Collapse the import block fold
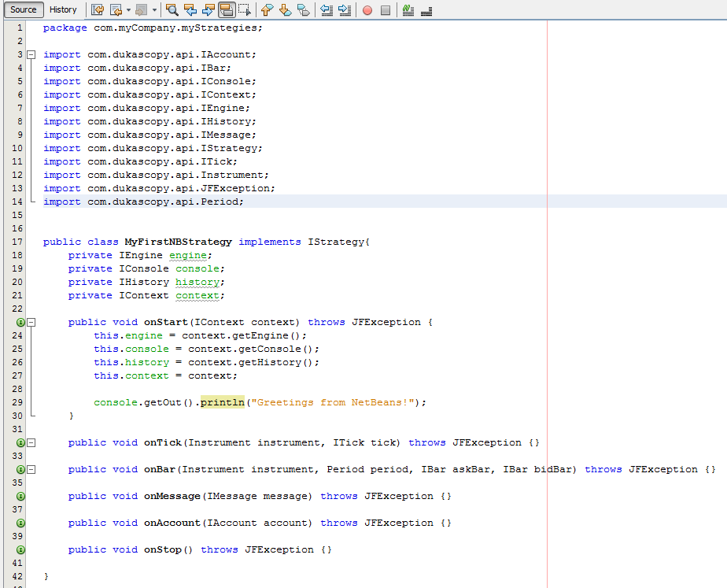This screenshot has width=727, height=588. (31, 55)
